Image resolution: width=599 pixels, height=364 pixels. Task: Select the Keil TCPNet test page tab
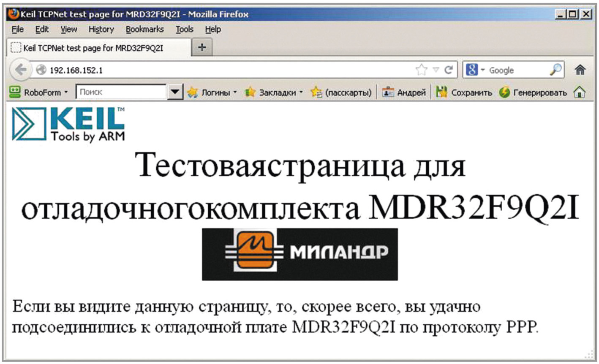(93, 48)
